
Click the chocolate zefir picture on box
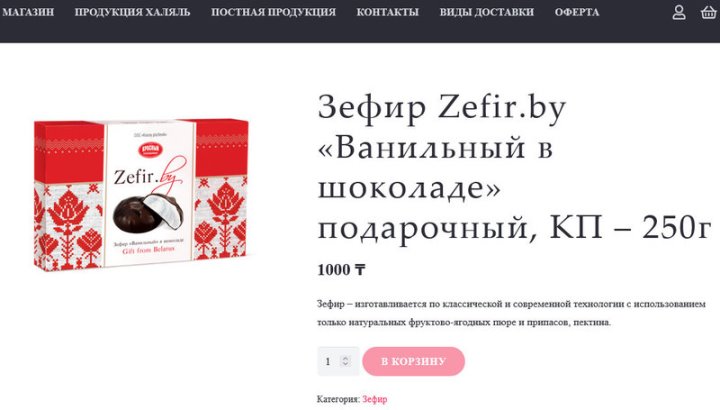149,213
